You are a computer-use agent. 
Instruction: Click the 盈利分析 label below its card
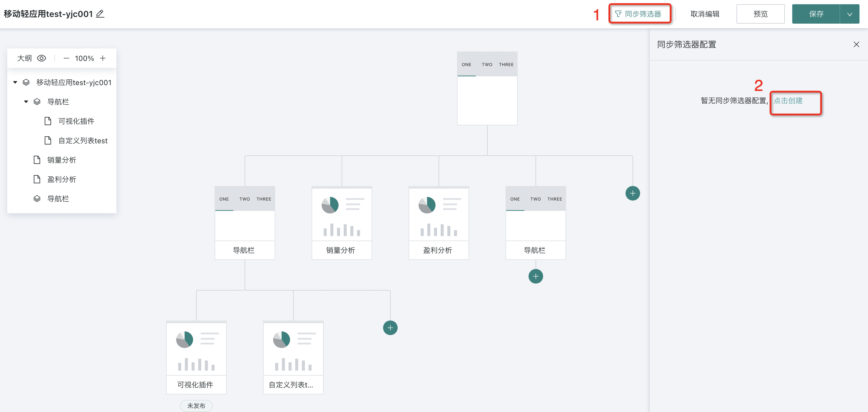437,250
